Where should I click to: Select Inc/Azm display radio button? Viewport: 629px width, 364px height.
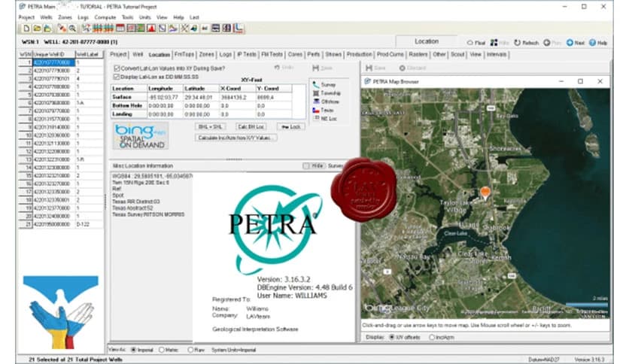point(432,338)
